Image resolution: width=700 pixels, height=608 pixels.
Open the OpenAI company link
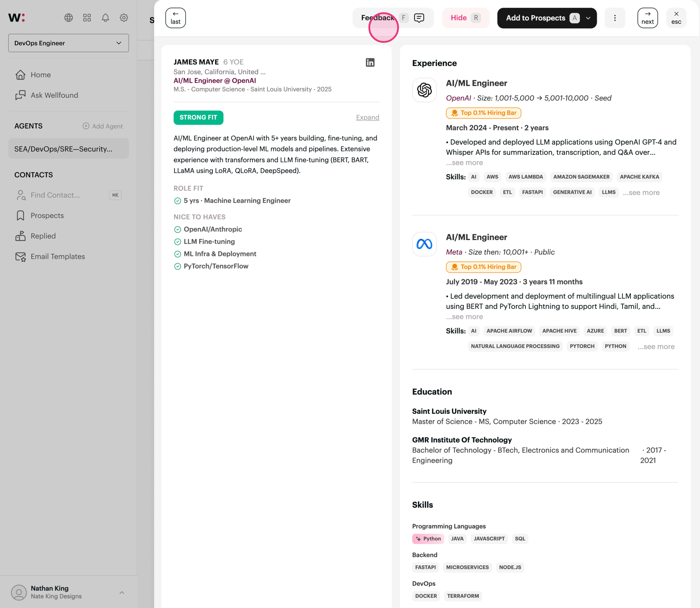(x=458, y=98)
